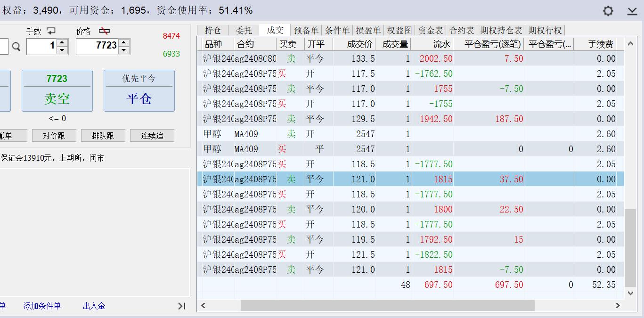Click the 对价跟 button

(x=54, y=136)
